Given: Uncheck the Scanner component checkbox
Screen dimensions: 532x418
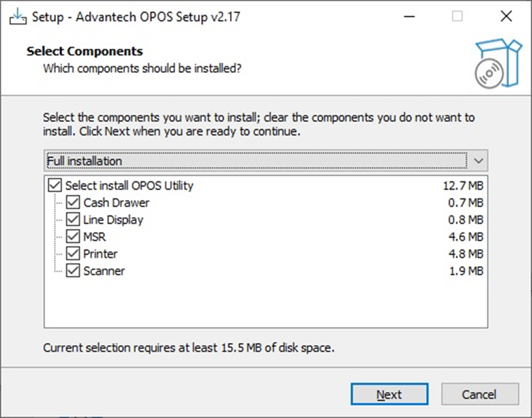Looking at the screenshot, I should point(73,271).
